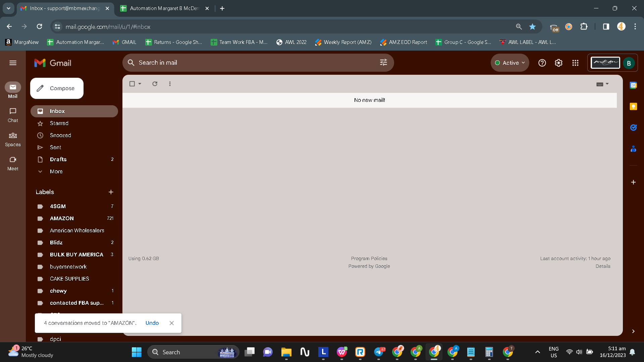644x362 pixels.
Task: Expand More folders list
Action: [74, 172]
